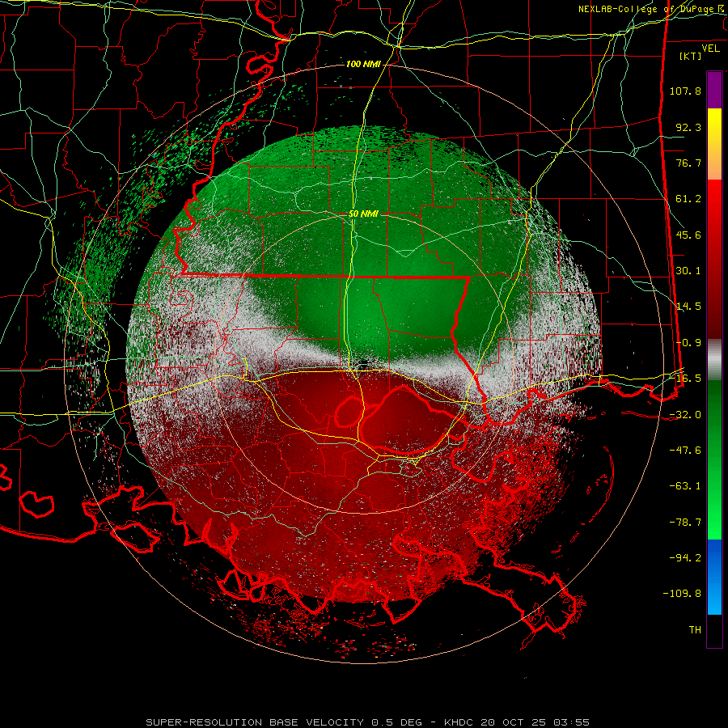Click the -0.9 legend value
Image resolution: width=728 pixels, height=728 pixels.
tap(688, 343)
